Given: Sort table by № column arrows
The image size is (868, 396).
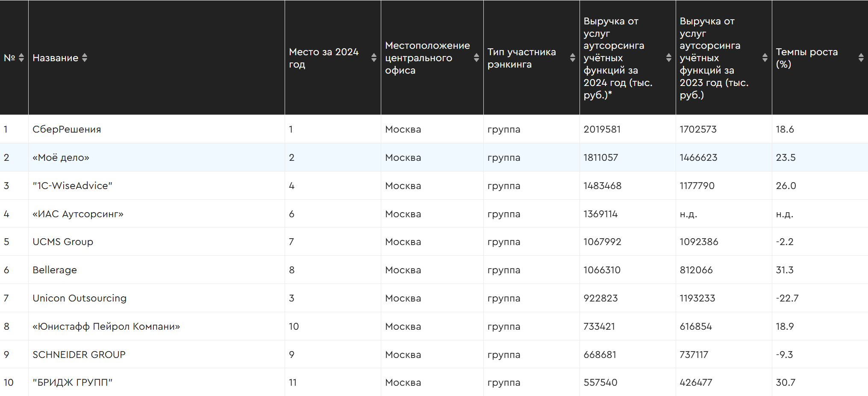Looking at the screenshot, I should tap(21, 58).
